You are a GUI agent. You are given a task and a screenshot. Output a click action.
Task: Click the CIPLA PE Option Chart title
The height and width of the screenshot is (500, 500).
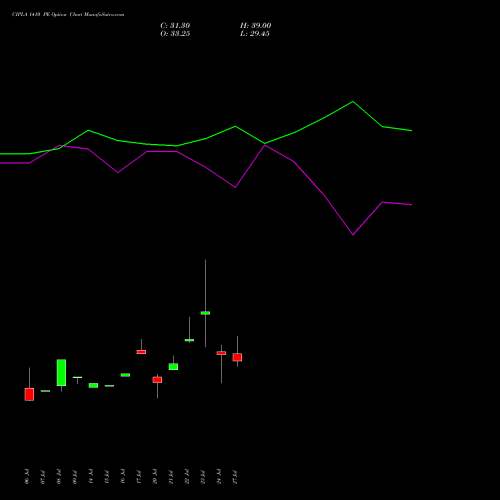click(x=68, y=15)
